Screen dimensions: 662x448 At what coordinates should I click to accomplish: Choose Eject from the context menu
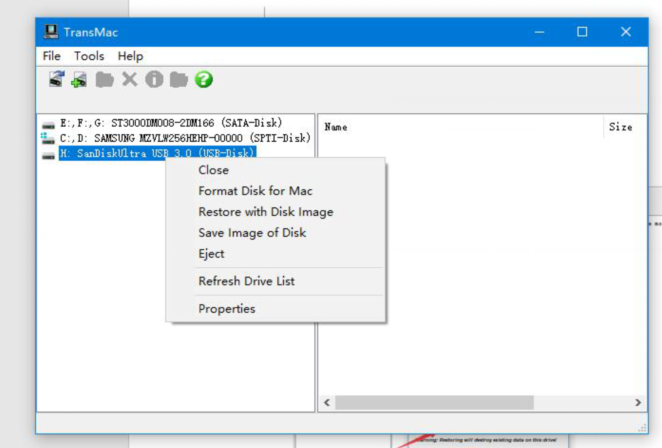coord(276,254)
